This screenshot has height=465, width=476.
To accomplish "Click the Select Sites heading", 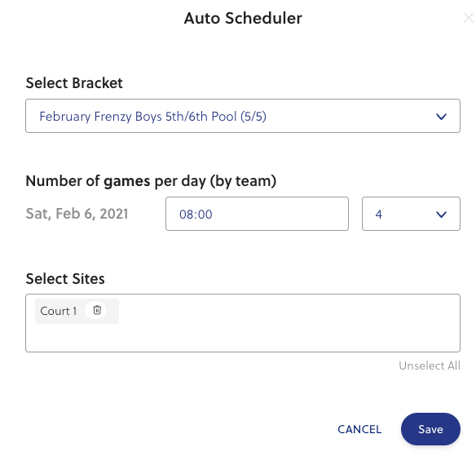I will pos(65,279).
